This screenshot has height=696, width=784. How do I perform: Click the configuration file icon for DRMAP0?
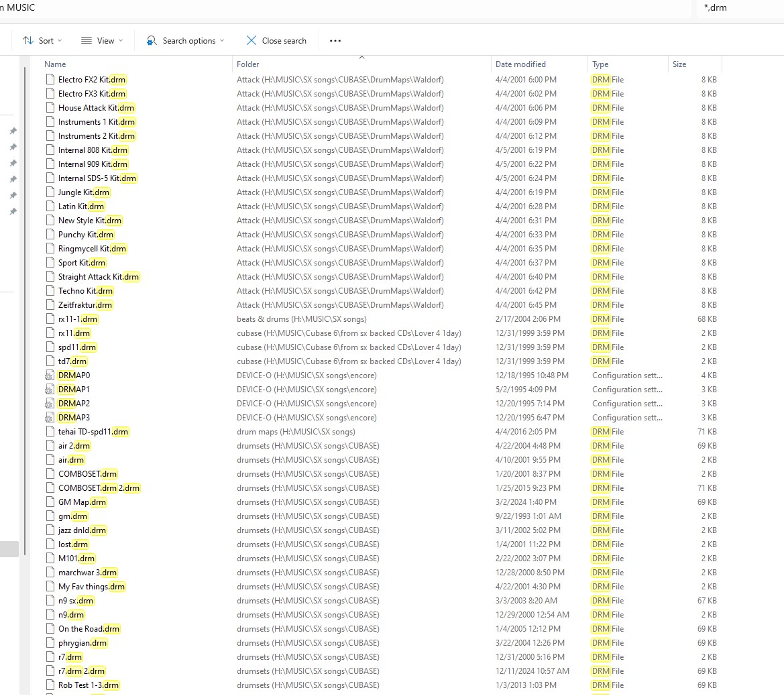pos(50,375)
